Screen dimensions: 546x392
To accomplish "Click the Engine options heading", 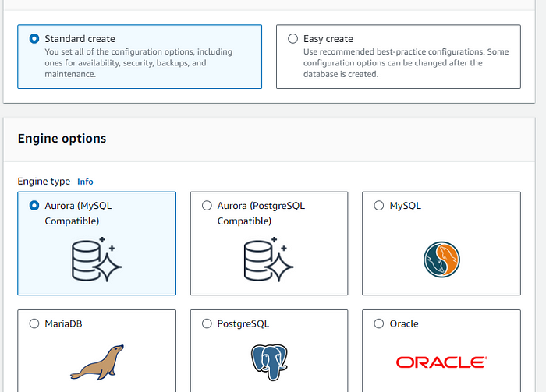I will pyautogui.click(x=62, y=139).
